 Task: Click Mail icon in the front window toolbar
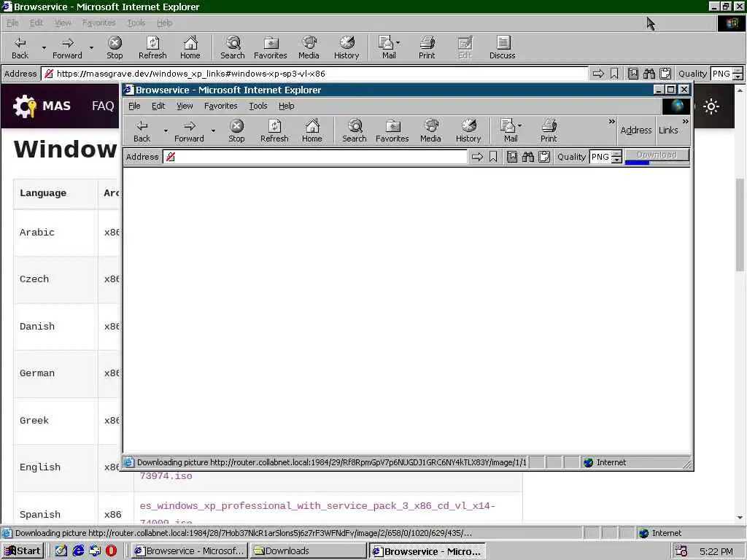[508, 131]
